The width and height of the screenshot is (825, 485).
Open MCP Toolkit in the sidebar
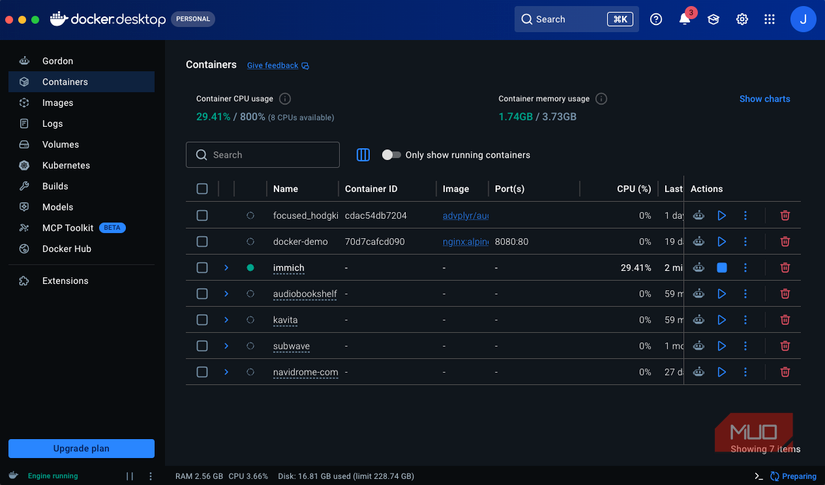[82, 228]
